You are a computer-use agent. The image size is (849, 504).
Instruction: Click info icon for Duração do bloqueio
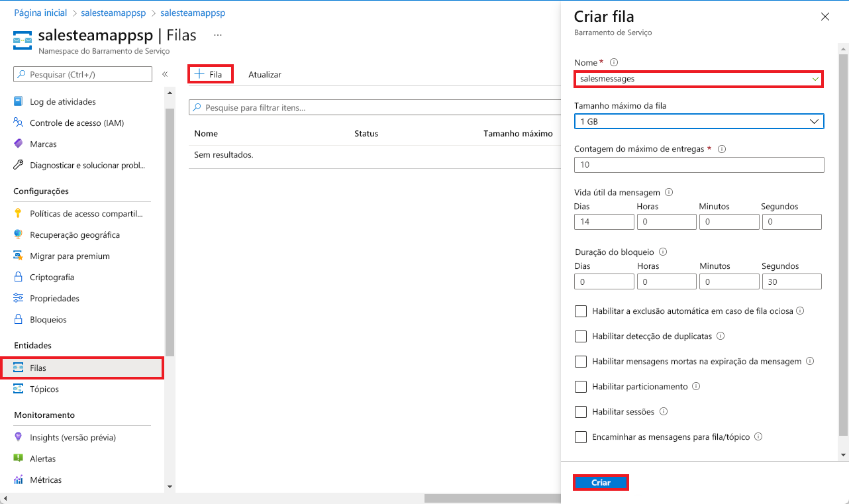point(663,252)
